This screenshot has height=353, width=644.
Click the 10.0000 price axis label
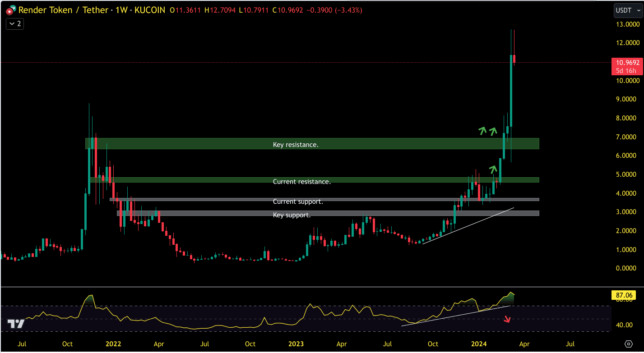pyautogui.click(x=628, y=81)
